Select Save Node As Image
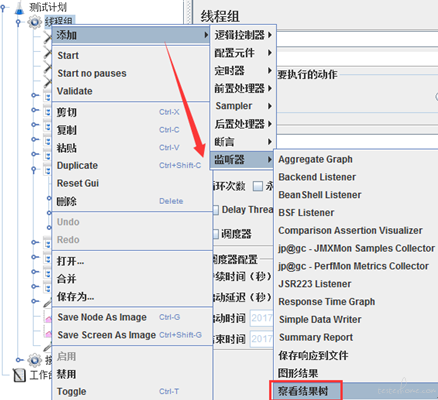The width and height of the screenshot is (438, 400). click(132, 317)
